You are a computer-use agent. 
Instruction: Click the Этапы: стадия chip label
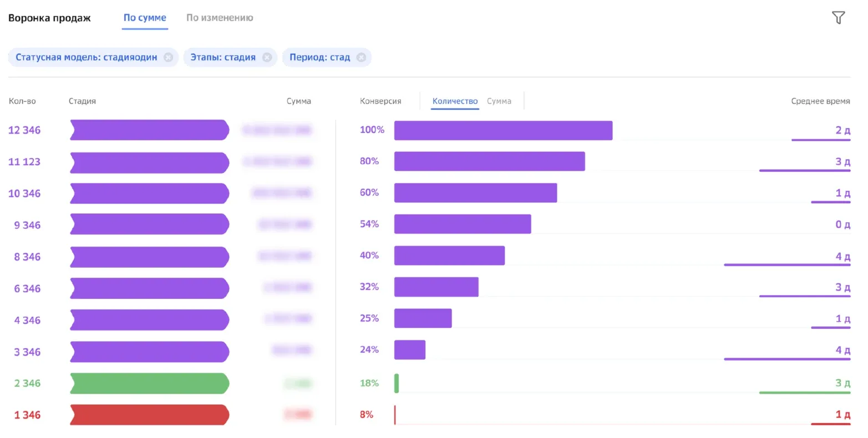coord(223,57)
